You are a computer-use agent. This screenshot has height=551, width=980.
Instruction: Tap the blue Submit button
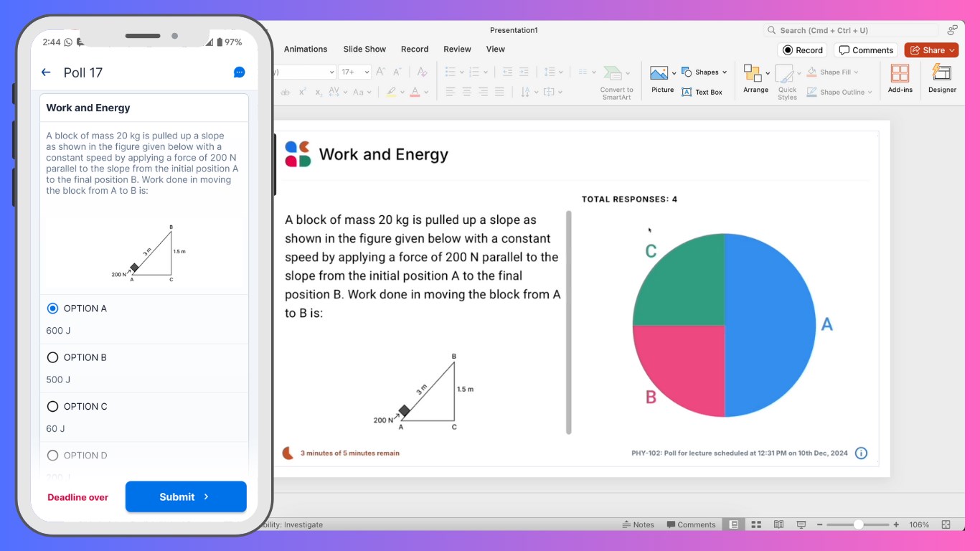point(186,496)
